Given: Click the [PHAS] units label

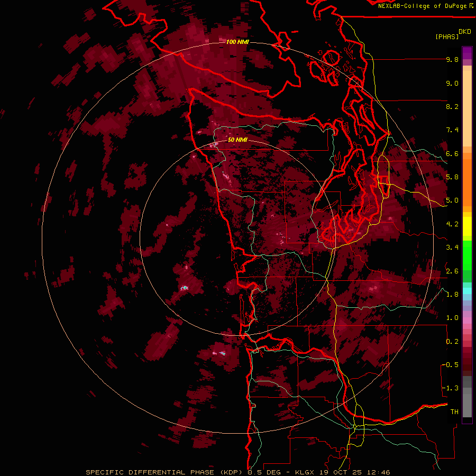Looking at the screenshot, I should coord(447,36).
